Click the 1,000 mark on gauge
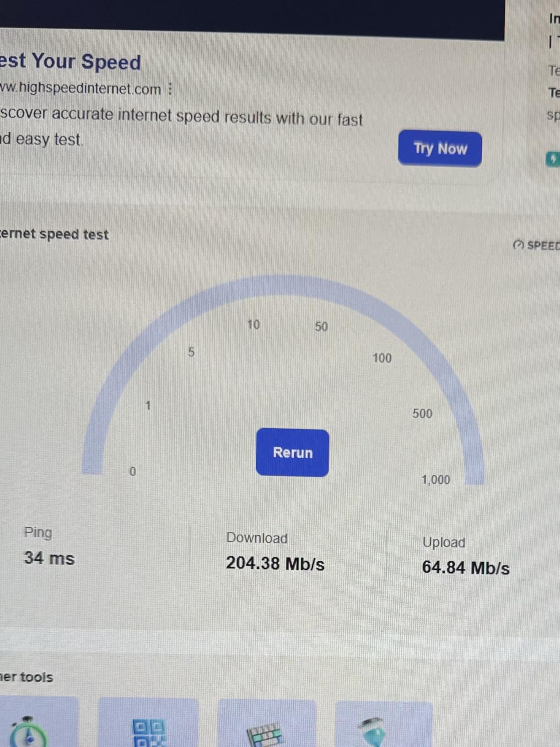The height and width of the screenshot is (747, 560). (x=436, y=480)
